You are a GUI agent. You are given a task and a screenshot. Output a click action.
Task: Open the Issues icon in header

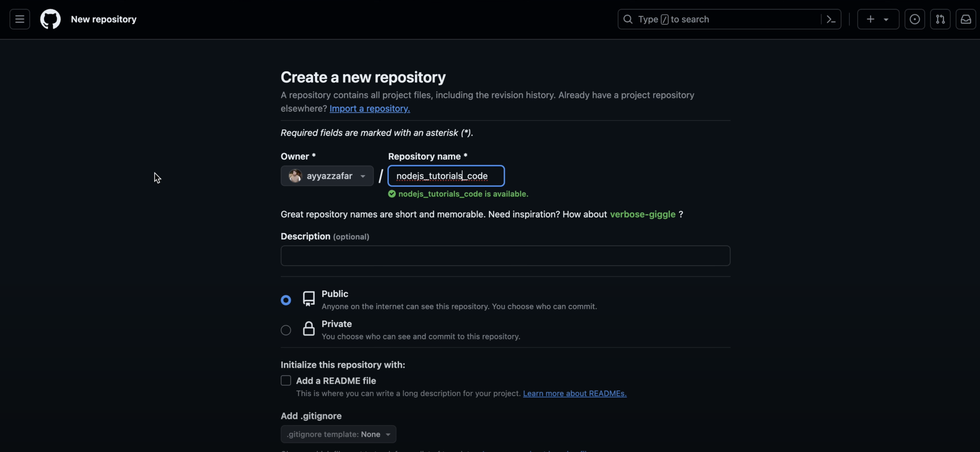coord(915,19)
